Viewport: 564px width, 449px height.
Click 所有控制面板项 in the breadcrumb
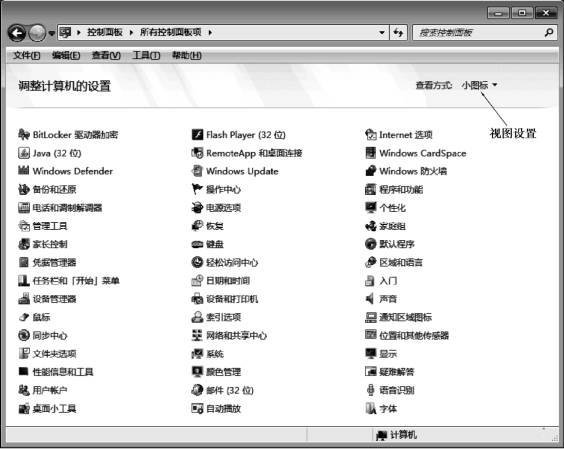coord(170,33)
